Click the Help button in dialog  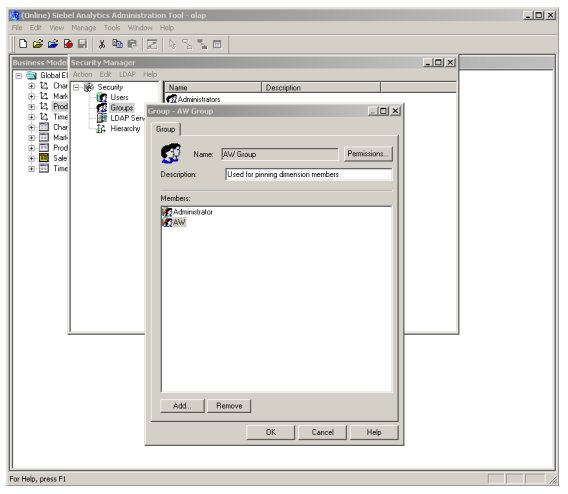click(x=374, y=432)
